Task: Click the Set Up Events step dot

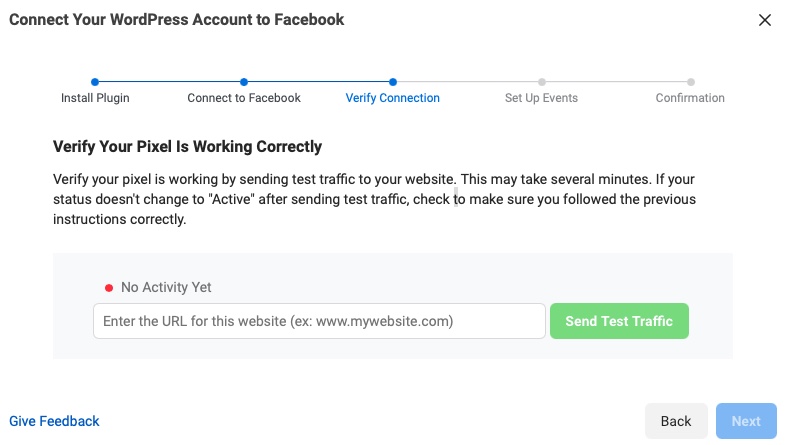Action: point(541,82)
